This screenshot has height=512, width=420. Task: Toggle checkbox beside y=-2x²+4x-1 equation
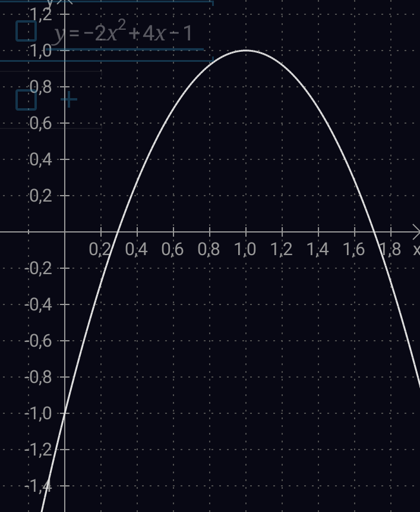click(x=26, y=31)
